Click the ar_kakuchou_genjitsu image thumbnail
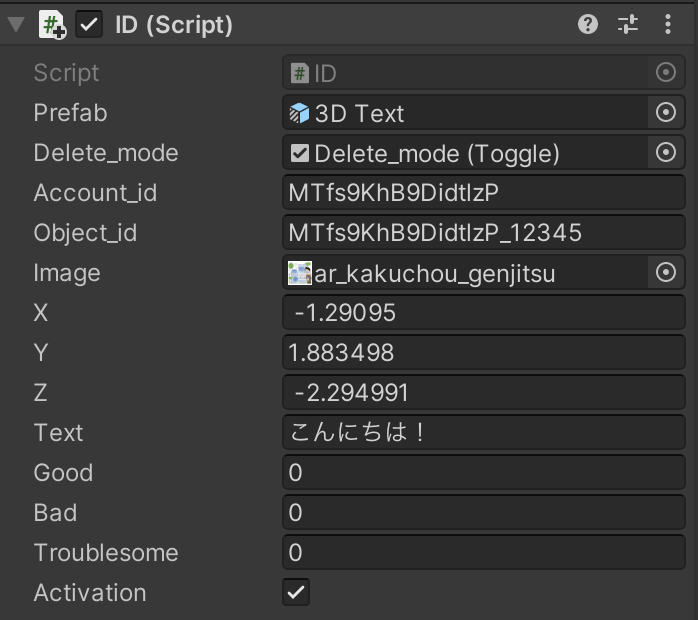The height and width of the screenshot is (620, 698). 300,273
